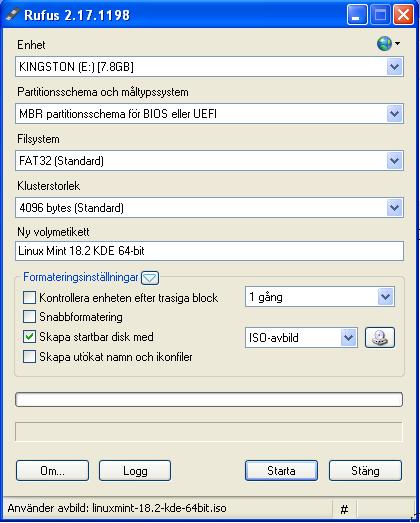Click Starta to begin
This screenshot has width=420, height=523.
point(281,471)
